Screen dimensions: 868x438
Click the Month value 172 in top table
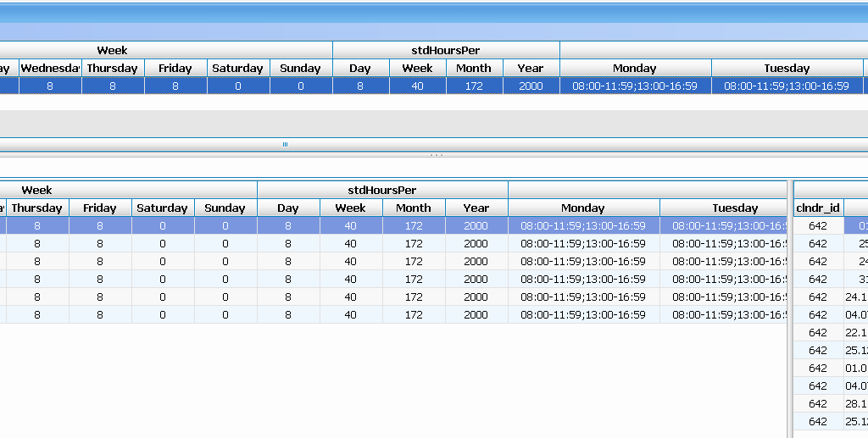click(x=474, y=86)
